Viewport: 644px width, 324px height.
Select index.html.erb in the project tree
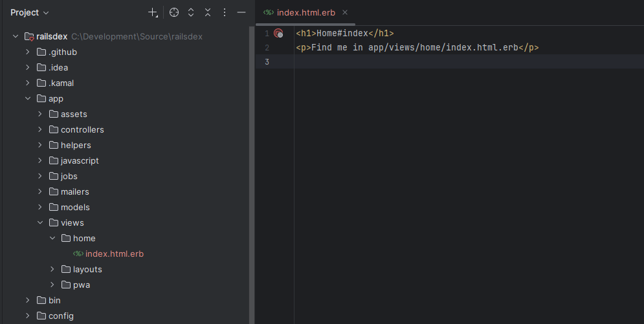(x=114, y=254)
